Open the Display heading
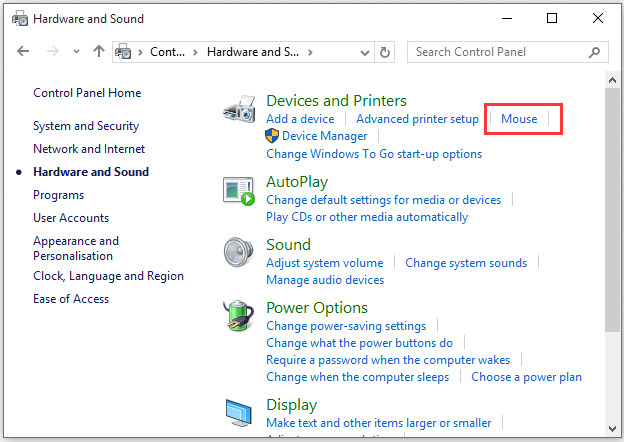The width and height of the screenshot is (624, 442). pos(292,405)
